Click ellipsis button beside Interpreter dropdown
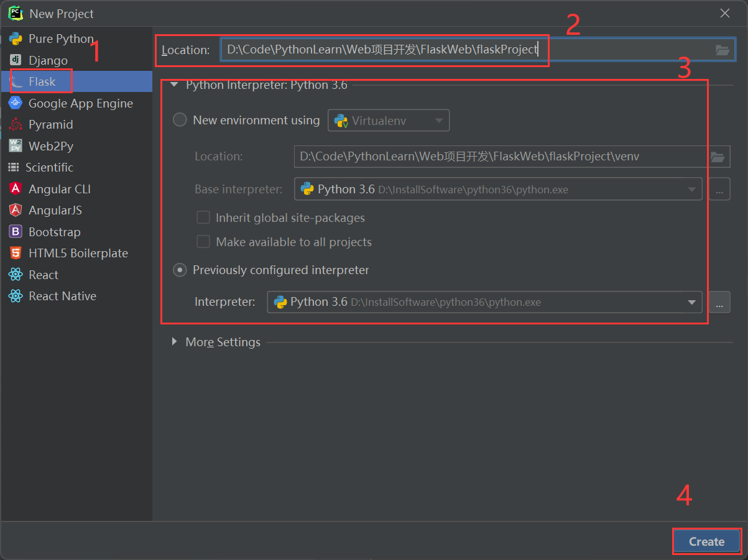This screenshot has width=748, height=560. (x=719, y=303)
